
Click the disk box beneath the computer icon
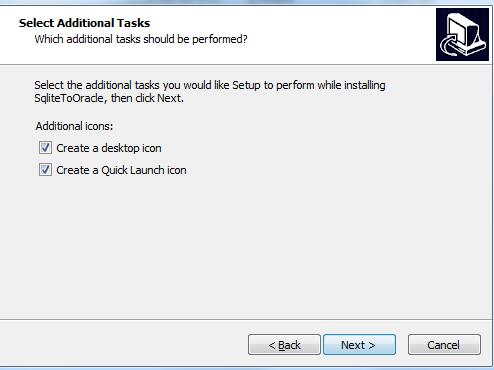469,48
